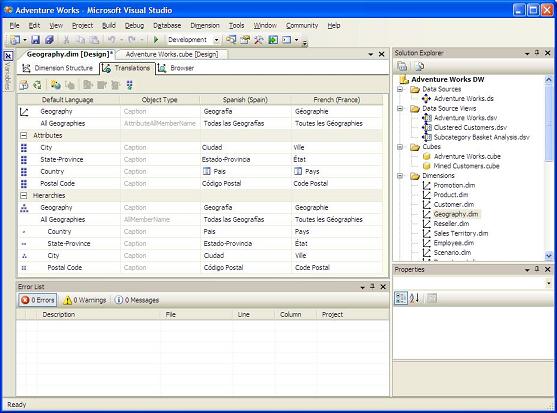
Task: Click the Categorized button in Properties panel
Action: point(401,298)
